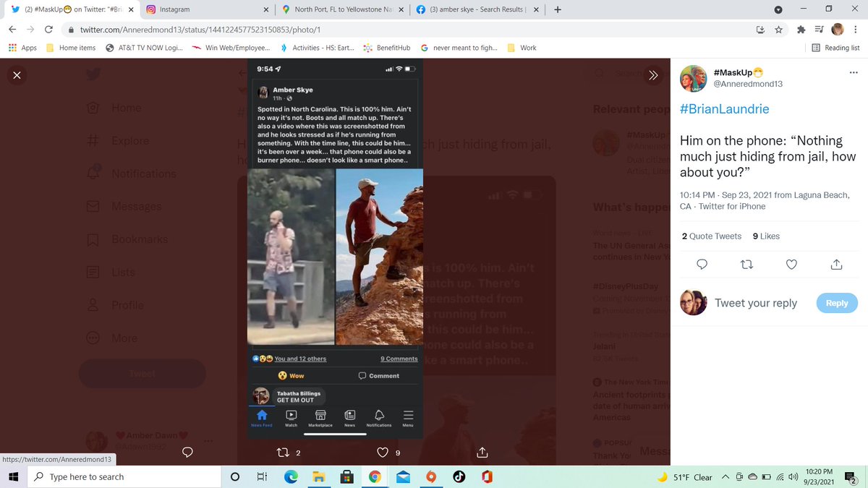Open the 10:20 PM clock and date
Image resolution: width=868 pixels, height=488 pixels.
tap(820, 476)
